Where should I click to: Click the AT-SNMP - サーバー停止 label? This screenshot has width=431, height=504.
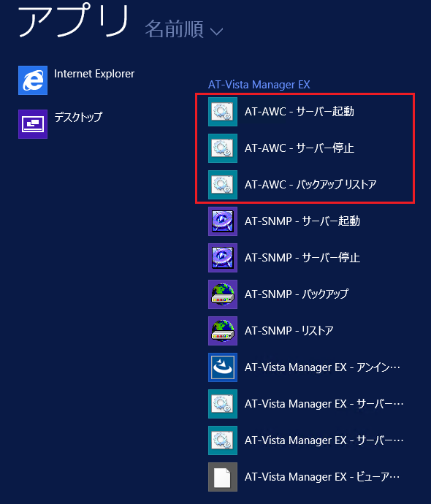302,257
